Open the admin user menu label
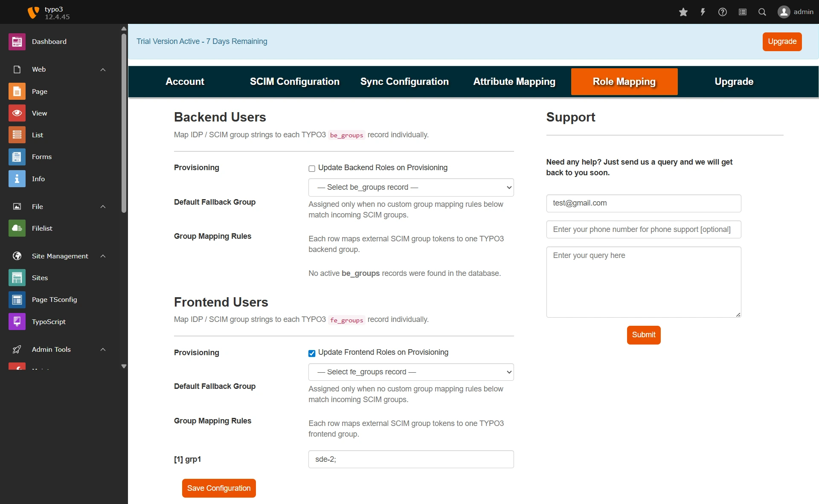This screenshot has height=504, width=819. (804, 12)
